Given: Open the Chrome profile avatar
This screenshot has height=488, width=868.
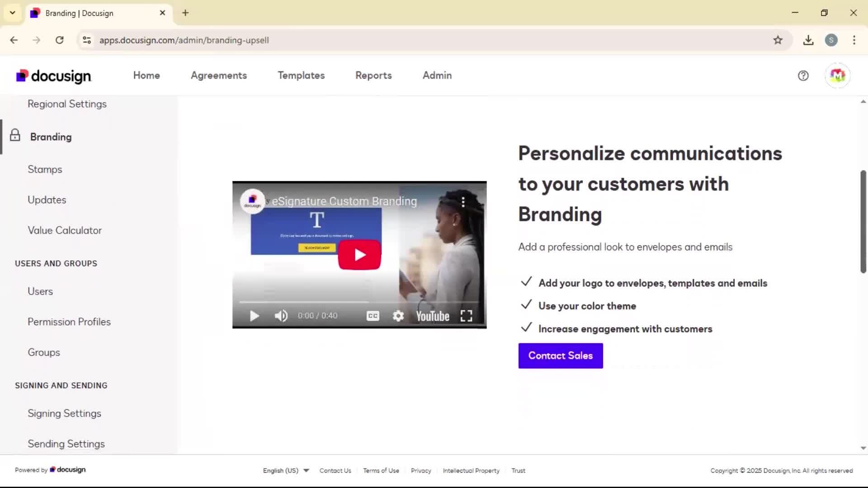Looking at the screenshot, I should tap(831, 40).
